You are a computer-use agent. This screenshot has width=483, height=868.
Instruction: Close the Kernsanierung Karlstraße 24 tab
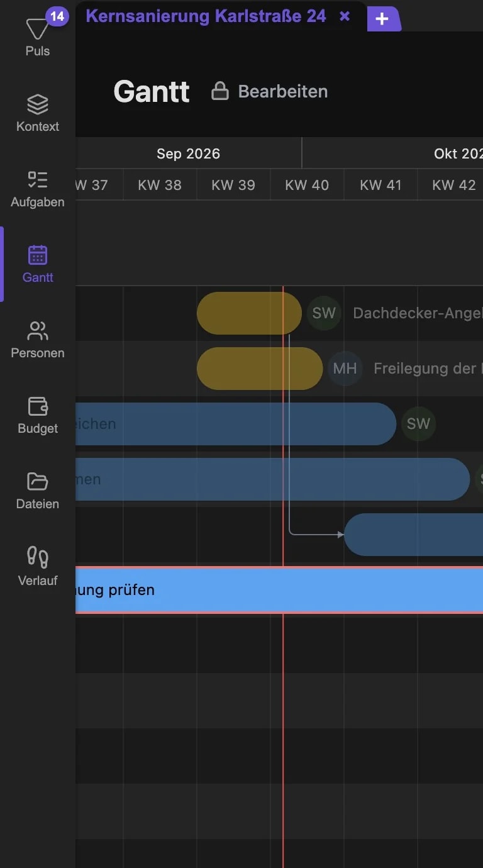pyautogui.click(x=345, y=16)
